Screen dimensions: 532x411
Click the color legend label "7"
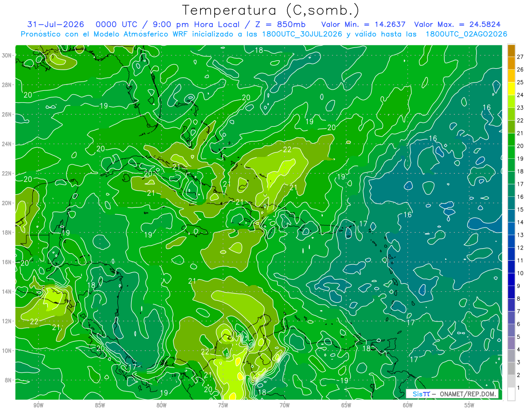click(518, 311)
